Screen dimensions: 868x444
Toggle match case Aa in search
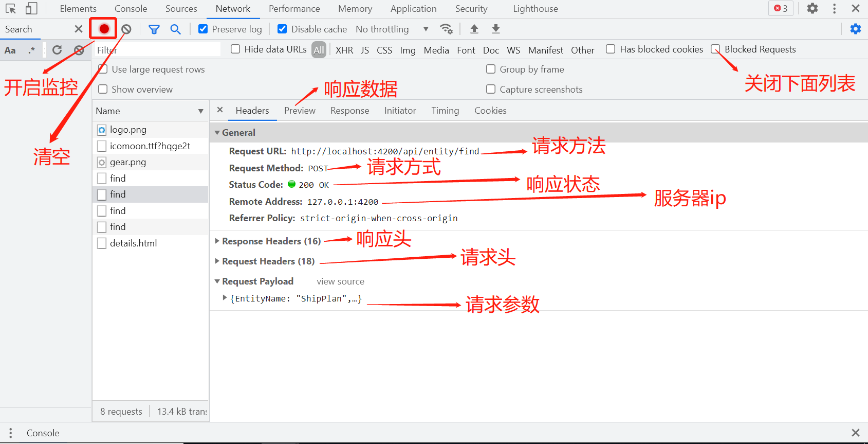pyautogui.click(x=10, y=50)
